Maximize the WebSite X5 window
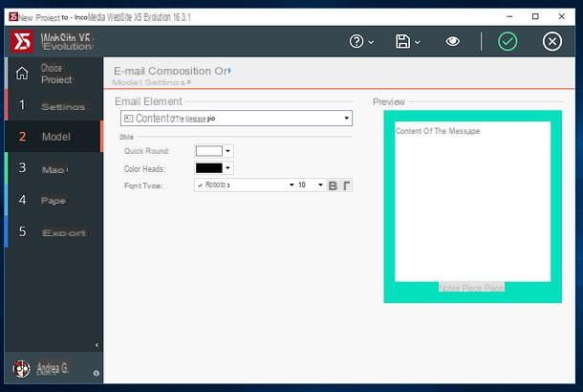This screenshot has height=392, width=583. click(535, 16)
